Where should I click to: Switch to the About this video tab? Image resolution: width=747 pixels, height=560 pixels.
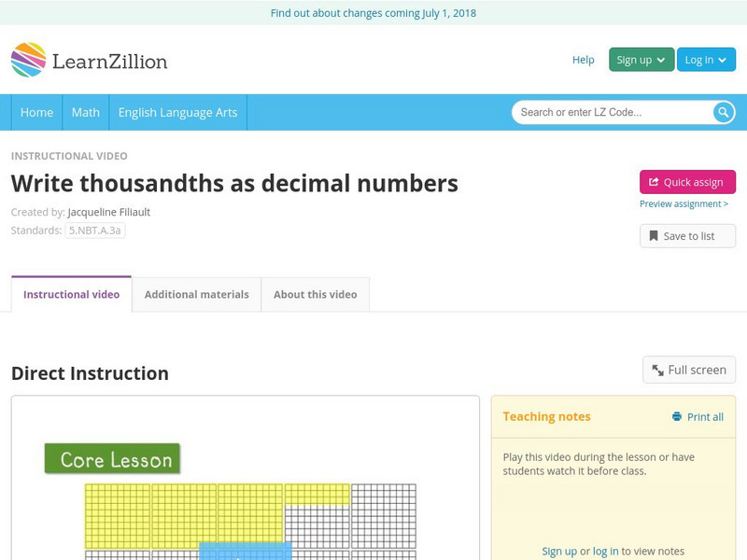pos(315,294)
